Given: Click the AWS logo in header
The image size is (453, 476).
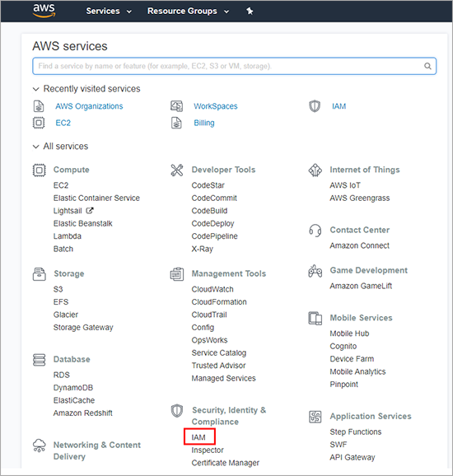Looking at the screenshot, I should tap(44, 11).
